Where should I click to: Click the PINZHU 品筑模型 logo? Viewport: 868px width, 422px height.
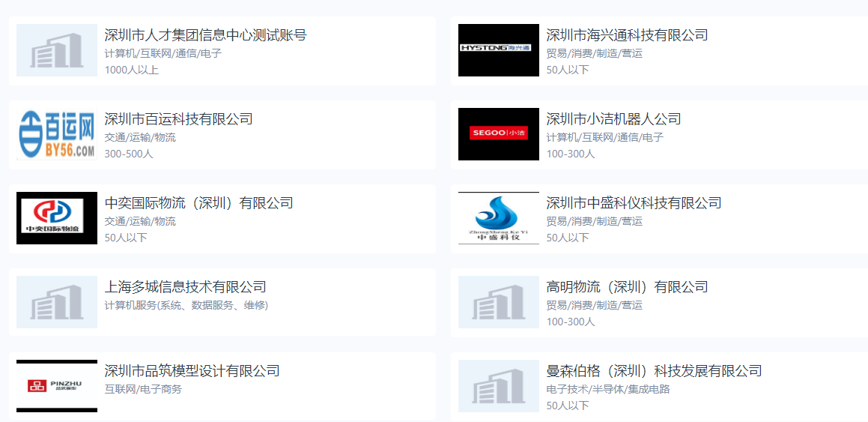click(x=57, y=386)
